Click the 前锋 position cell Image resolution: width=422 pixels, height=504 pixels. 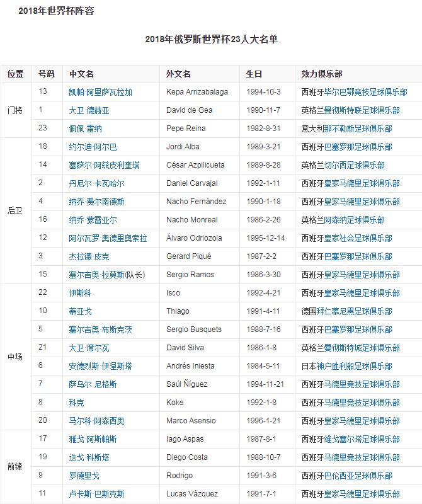[15, 467]
